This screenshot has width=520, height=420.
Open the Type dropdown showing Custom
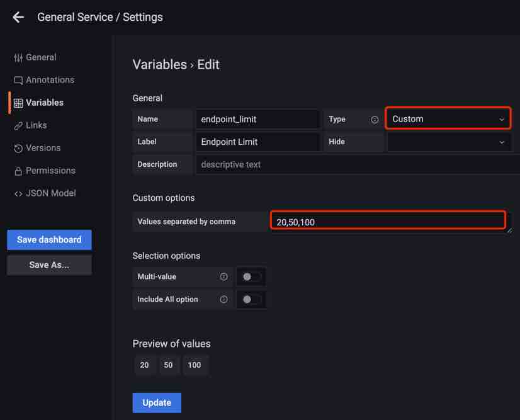(x=448, y=119)
